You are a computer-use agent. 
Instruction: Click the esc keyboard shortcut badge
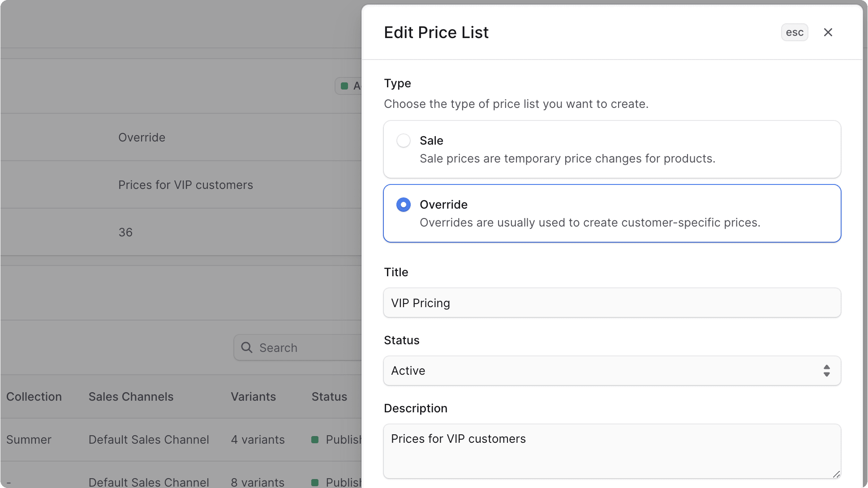794,32
